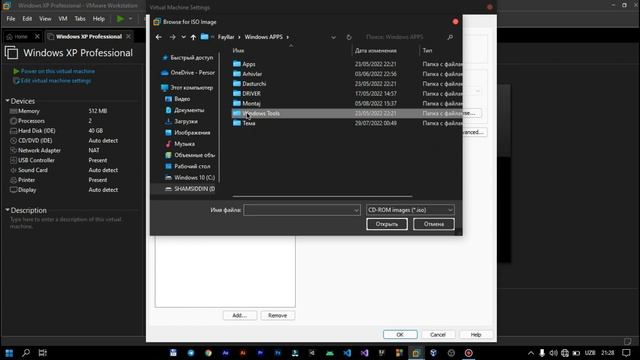Open the file name history dropdown arrow
Viewport: 640px width, 360px height.
click(356, 210)
